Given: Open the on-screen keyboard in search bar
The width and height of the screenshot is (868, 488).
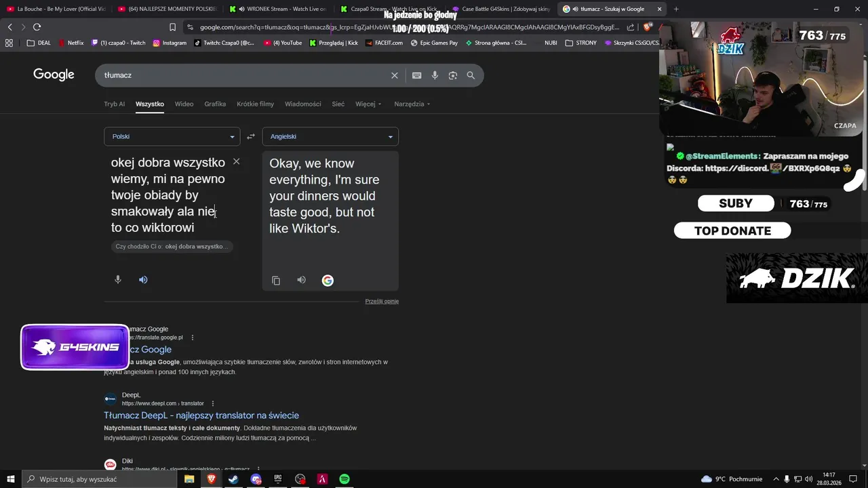Looking at the screenshot, I should (x=416, y=75).
